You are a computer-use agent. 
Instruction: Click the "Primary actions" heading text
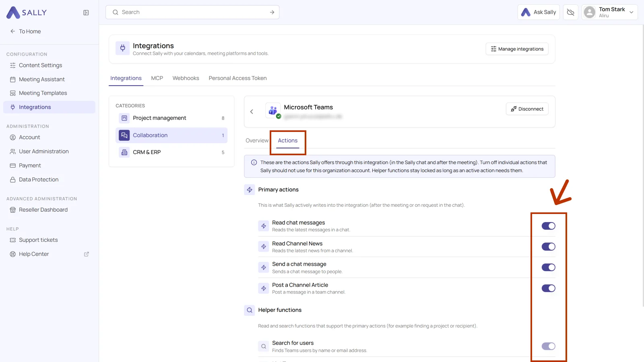coord(278,189)
